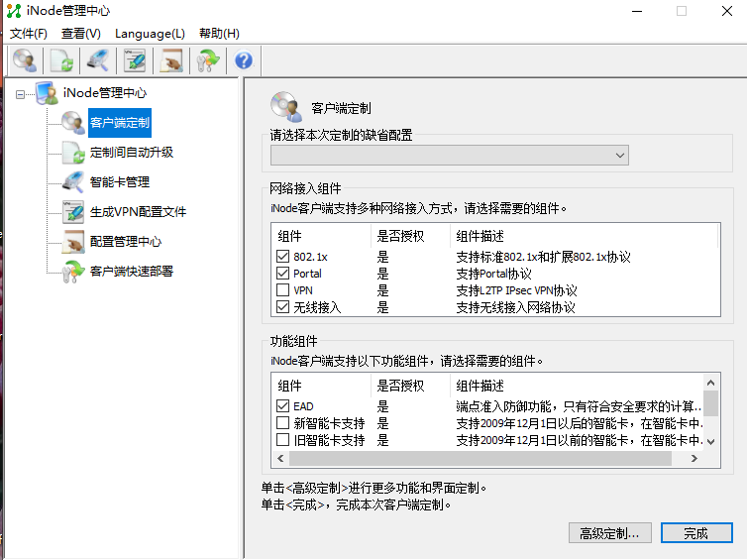The image size is (747, 560).
Task: Select 客户端快速部署 in the tree
Action: 132,272
